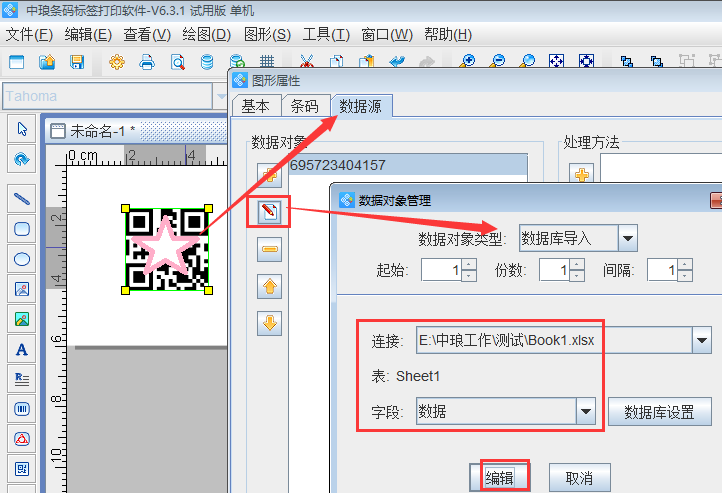Click the remove data object minus icon
This screenshot has height=493, width=722.
(269, 249)
